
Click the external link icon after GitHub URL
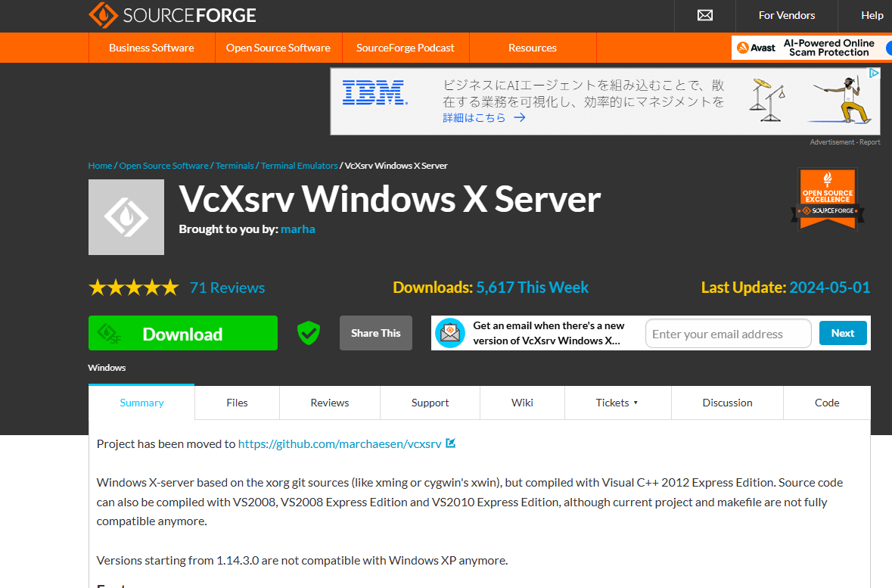click(x=451, y=443)
